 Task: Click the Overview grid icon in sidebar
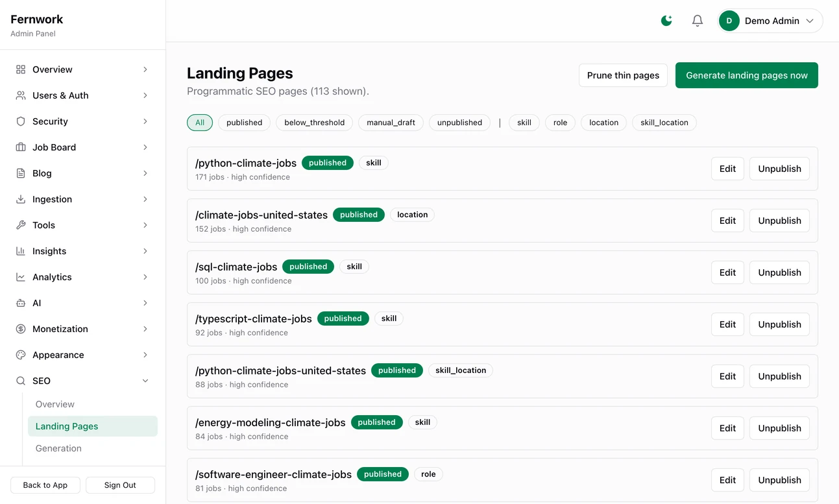tap(21, 69)
